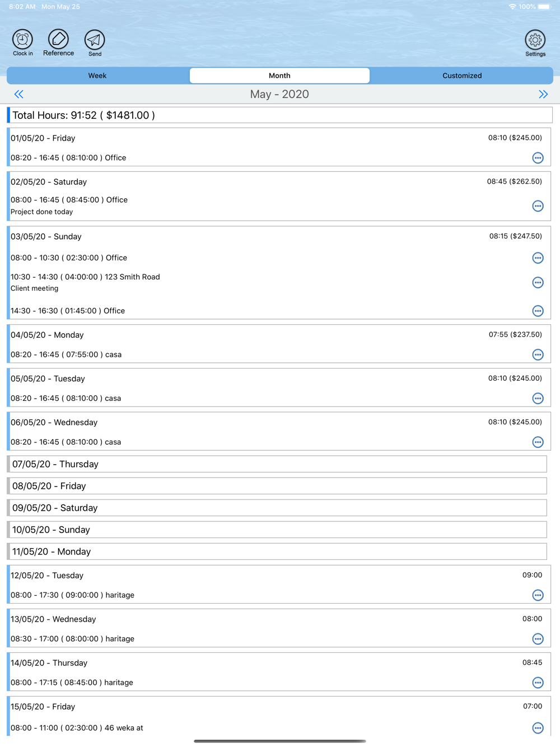This screenshot has height=747, width=560.
Task: Tap the Project done today note
Action: coord(41,212)
